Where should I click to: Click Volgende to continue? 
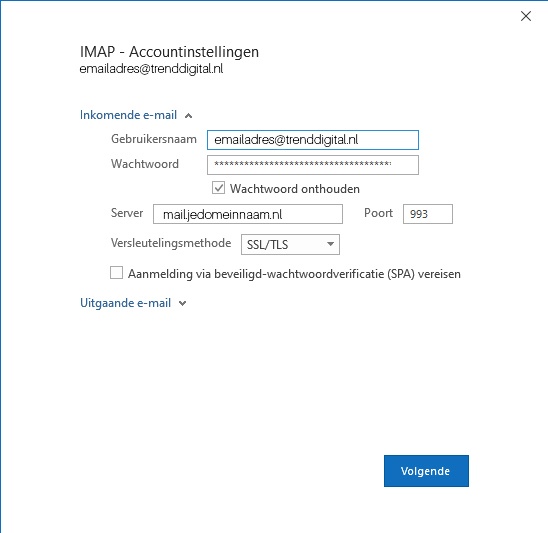[426, 471]
